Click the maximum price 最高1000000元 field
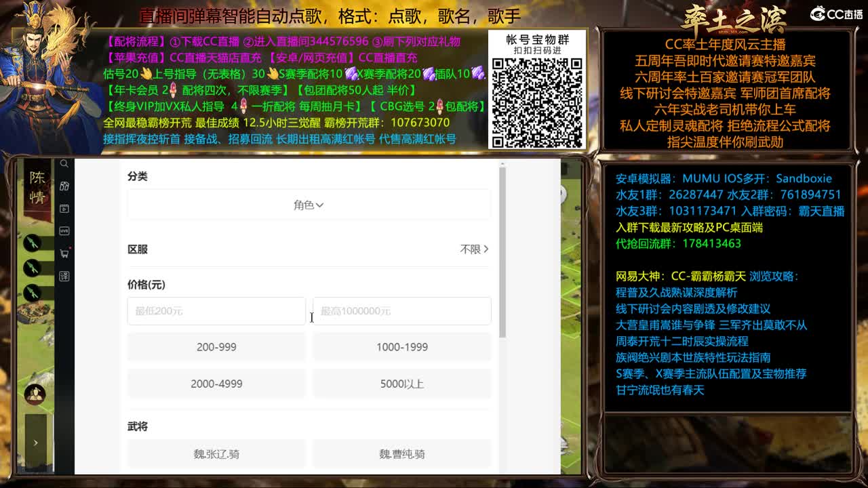868x488 pixels. (401, 311)
